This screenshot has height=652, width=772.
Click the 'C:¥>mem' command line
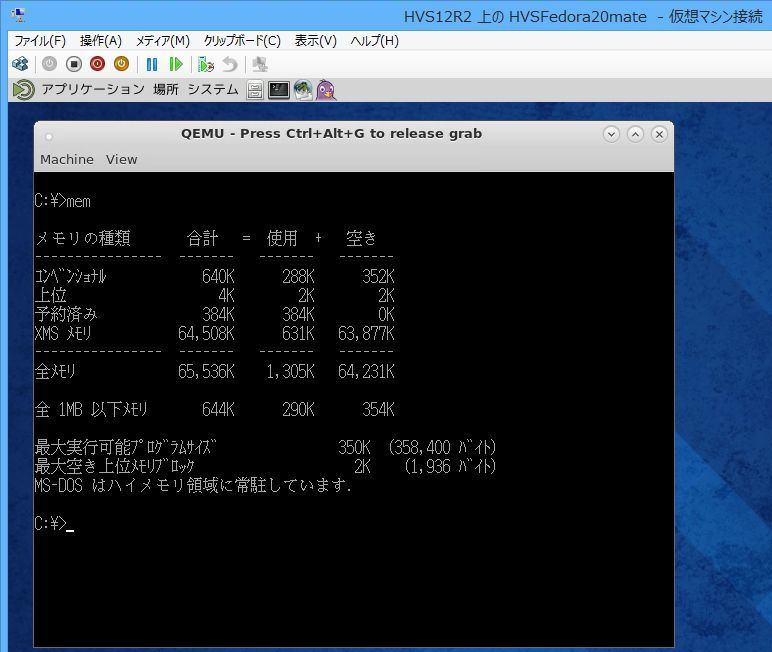63,201
